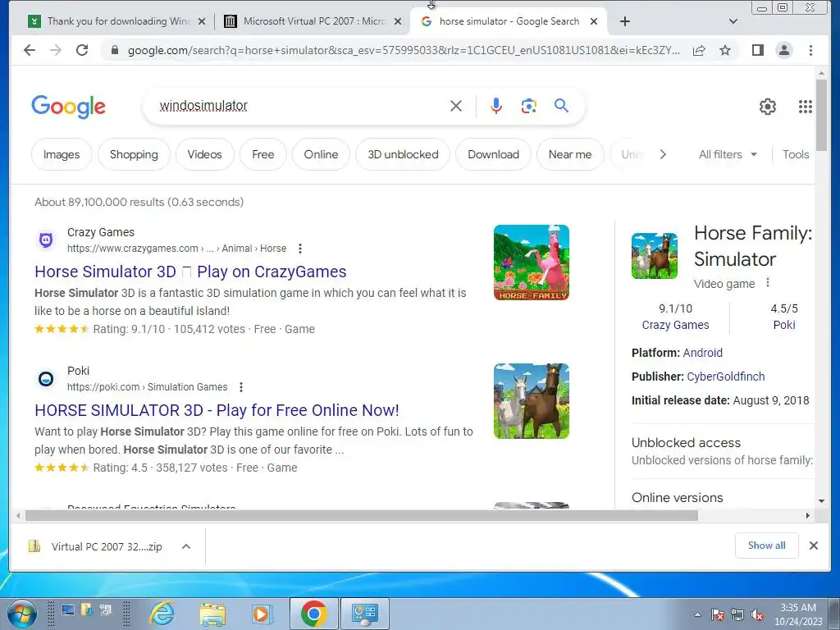840x630 pixels.
Task: Open Poki rating link in panel
Action: tap(784, 325)
